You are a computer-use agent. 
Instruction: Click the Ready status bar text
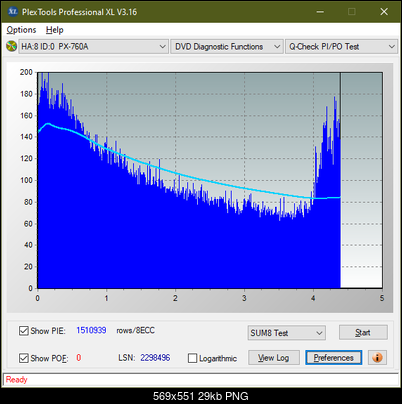pos(16,379)
